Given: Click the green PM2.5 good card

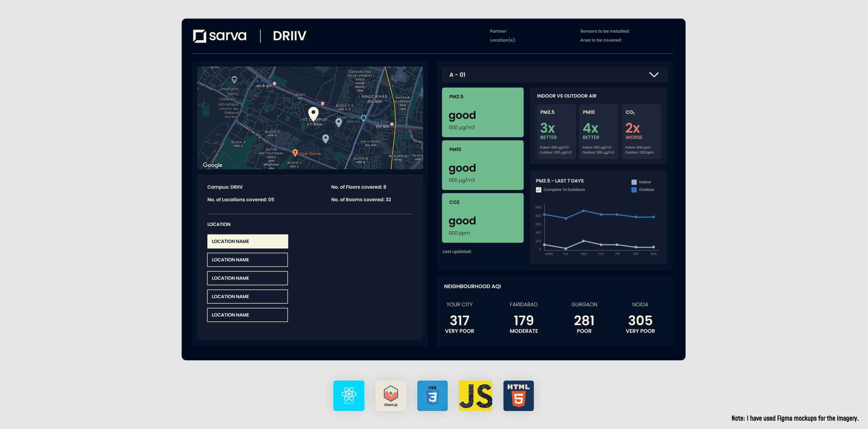Looking at the screenshot, I should [483, 112].
